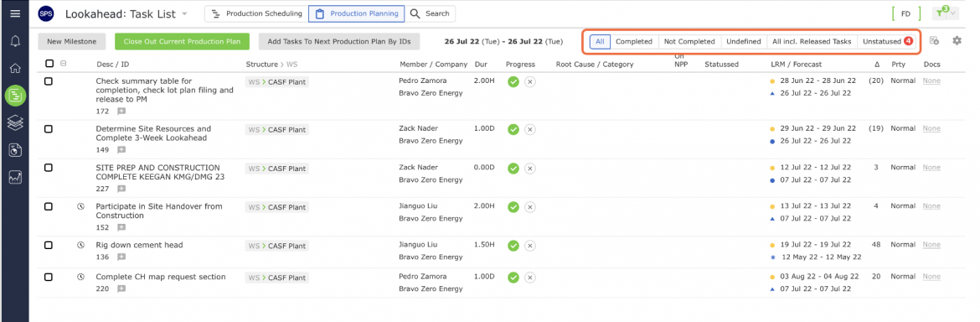Open the Search tab
The image size is (980, 322).
430,13
